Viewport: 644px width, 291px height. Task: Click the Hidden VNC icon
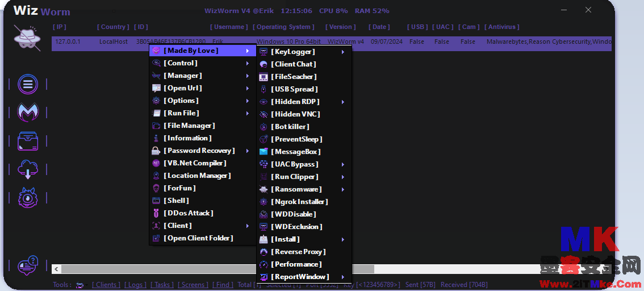[x=264, y=114]
